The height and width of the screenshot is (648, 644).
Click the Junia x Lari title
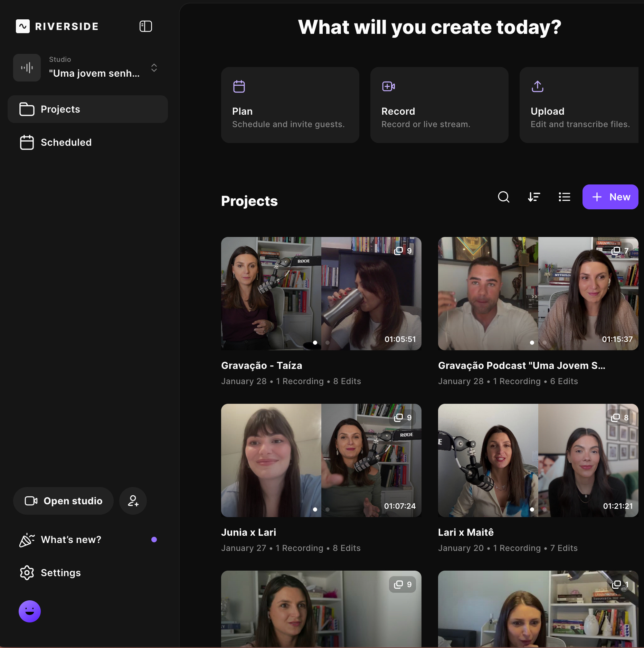[248, 532]
